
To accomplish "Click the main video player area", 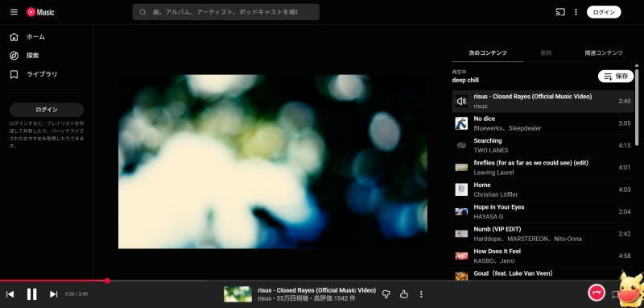I will pos(273,161).
